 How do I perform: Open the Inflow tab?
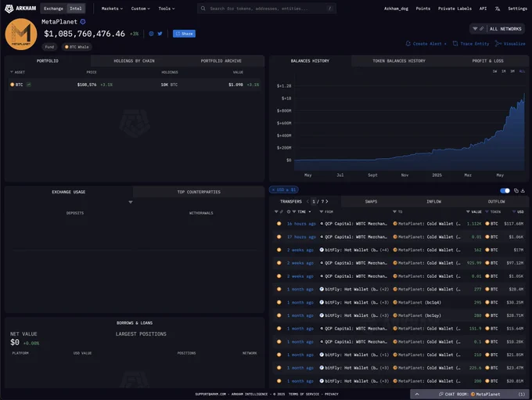[433, 201]
